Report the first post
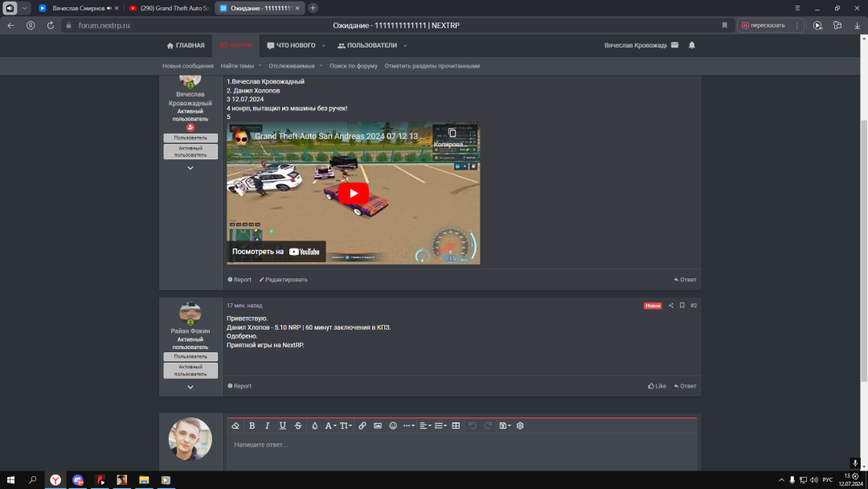The image size is (868, 489). (240, 280)
